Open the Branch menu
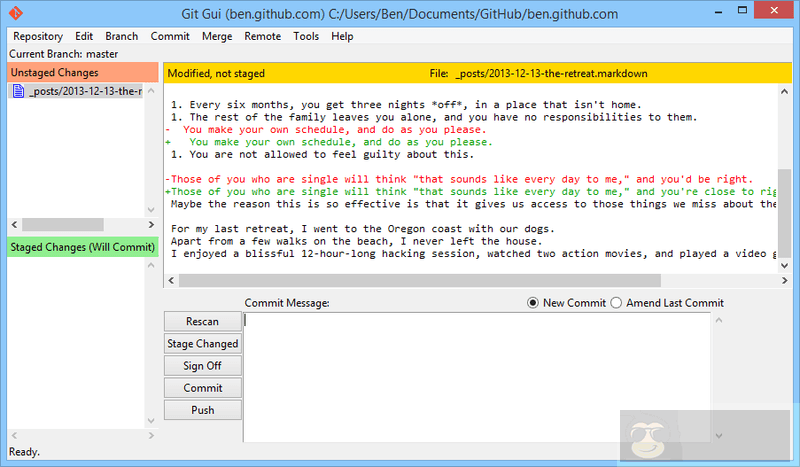 [x=121, y=36]
